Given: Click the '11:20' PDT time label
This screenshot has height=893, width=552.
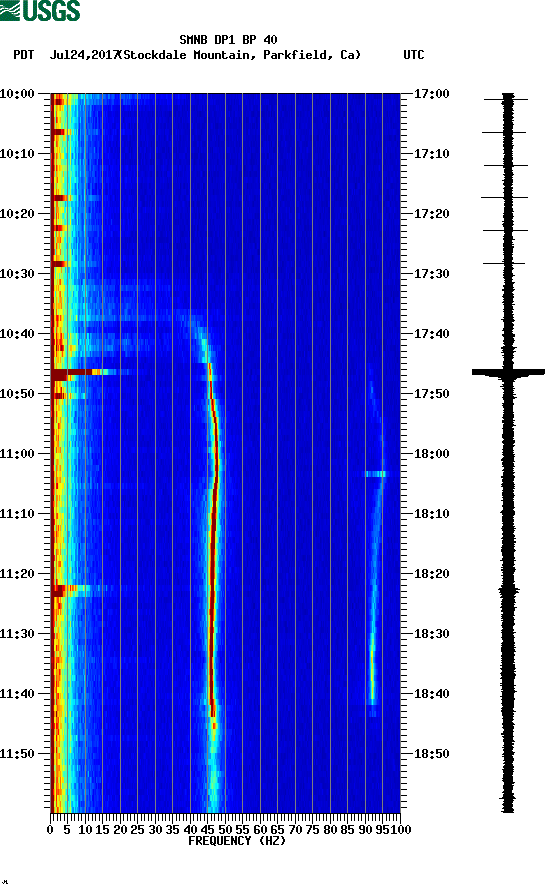Looking at the screenshot, I should (17, 574).
